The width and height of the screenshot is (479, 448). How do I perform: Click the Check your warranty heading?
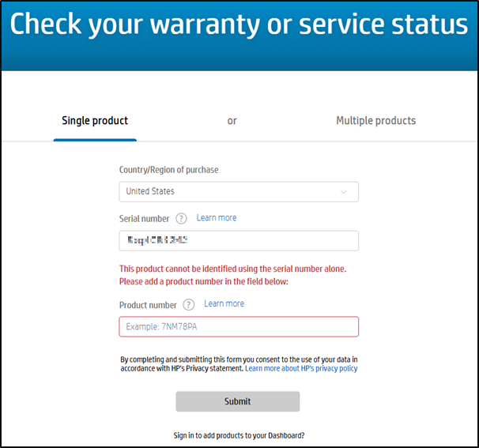pos(239,24)
